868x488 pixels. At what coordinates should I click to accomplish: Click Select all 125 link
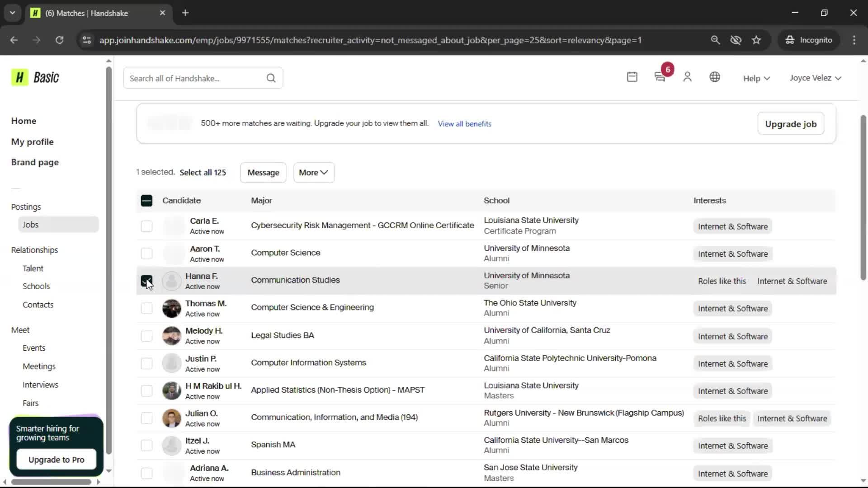pos(203,173)
